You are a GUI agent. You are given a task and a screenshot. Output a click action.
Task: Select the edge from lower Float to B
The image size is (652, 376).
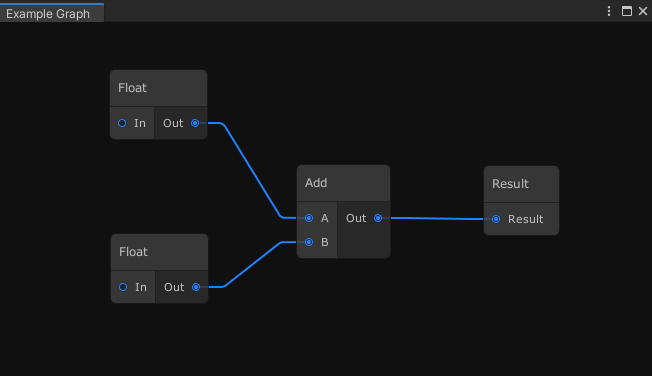254,265
